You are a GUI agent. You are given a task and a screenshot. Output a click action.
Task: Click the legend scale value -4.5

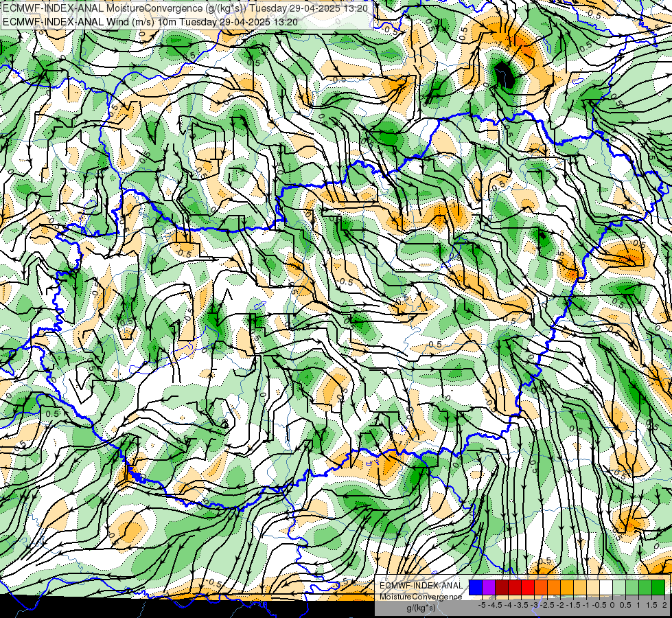495,605
